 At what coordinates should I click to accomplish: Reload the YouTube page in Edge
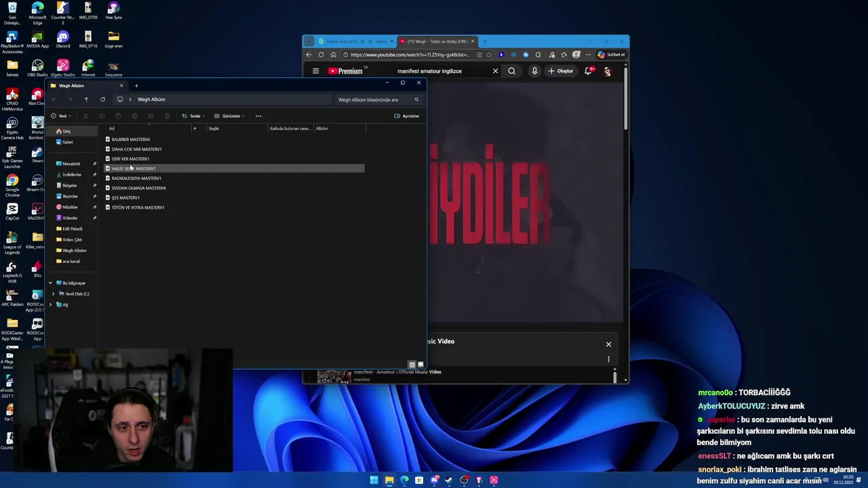click(321, 55)
